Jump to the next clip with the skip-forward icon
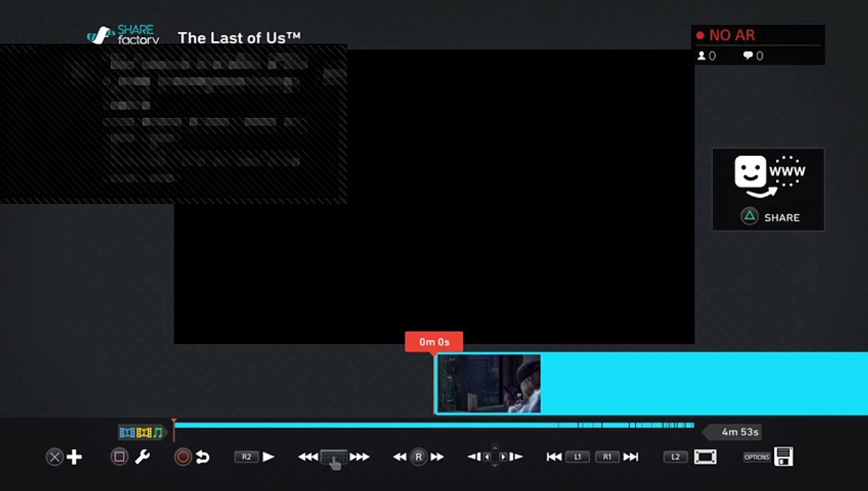This screenshot has height=491, width=868. (x=631, y=457)
